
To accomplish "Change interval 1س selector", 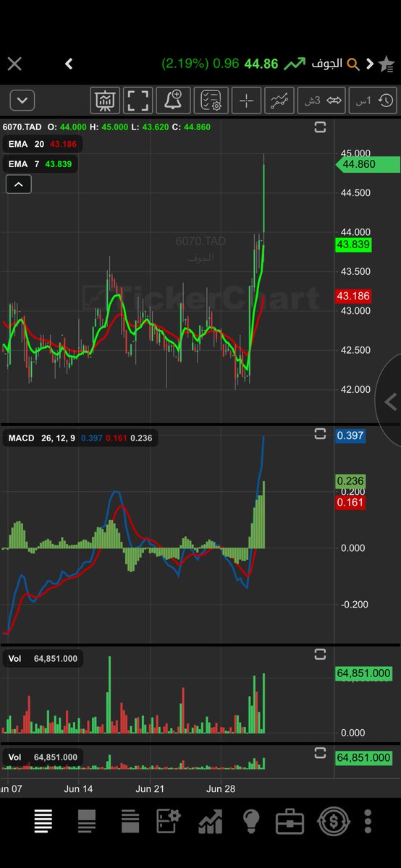I will coord(373,101).
